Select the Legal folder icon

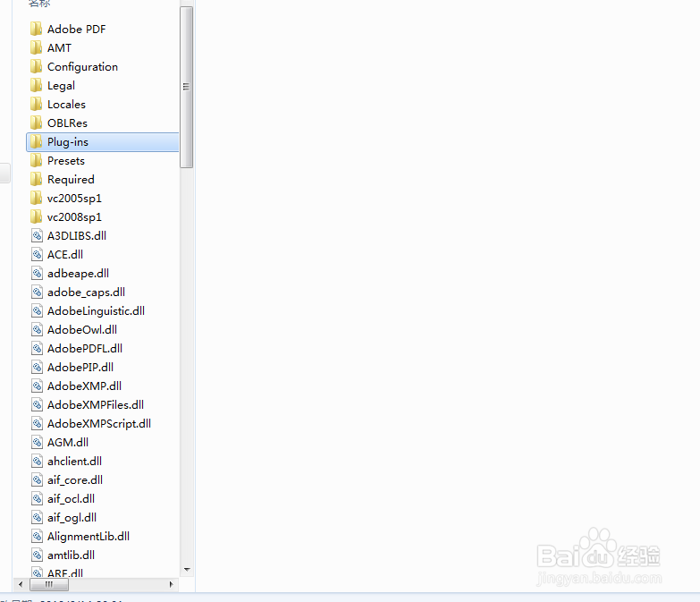tap(36, 85)
